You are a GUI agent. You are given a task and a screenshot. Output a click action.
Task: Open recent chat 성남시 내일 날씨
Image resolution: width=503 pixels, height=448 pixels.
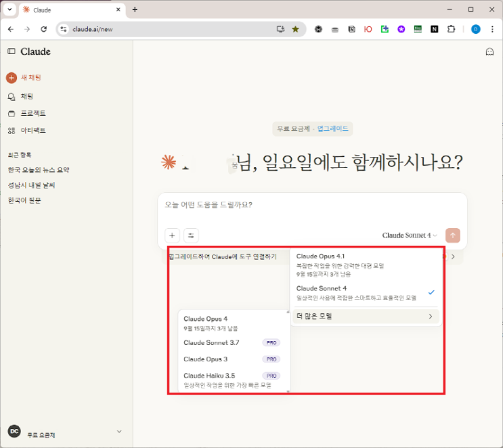(31, 185)
